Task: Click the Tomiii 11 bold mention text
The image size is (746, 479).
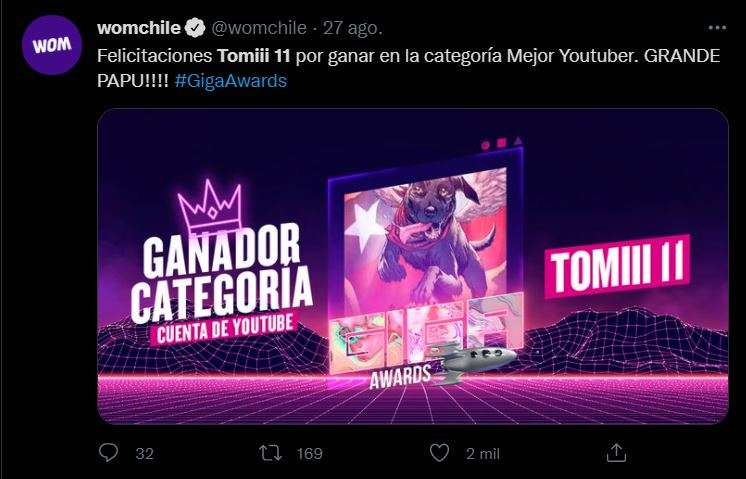Action: 254,56
